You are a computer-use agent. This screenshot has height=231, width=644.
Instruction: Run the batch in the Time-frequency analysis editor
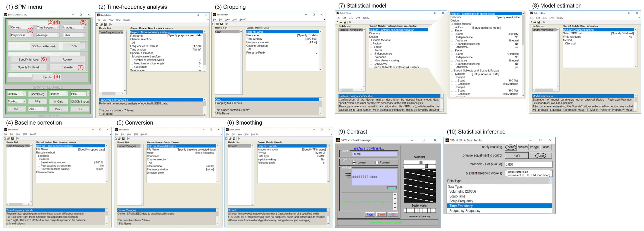click(111, 24)
